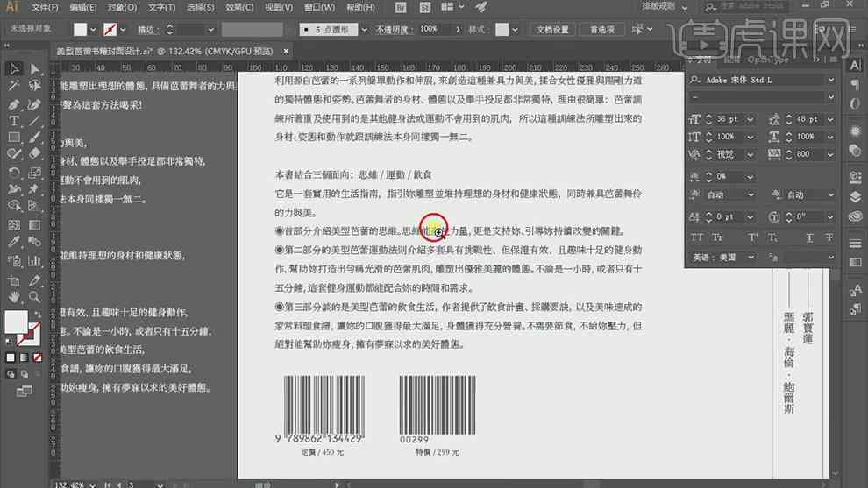Select the Lasso tool
This screenshot has height=488, width=868.
pyautogui.click(x=34, y=86)
